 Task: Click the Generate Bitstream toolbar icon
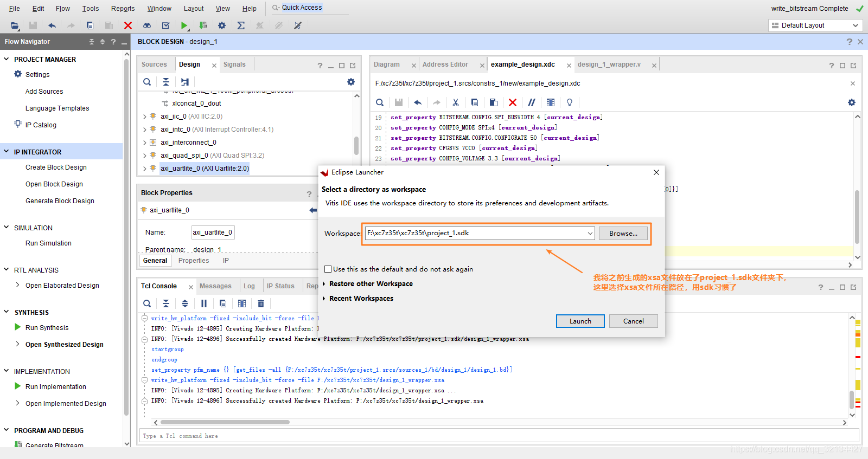coord(203,25)
